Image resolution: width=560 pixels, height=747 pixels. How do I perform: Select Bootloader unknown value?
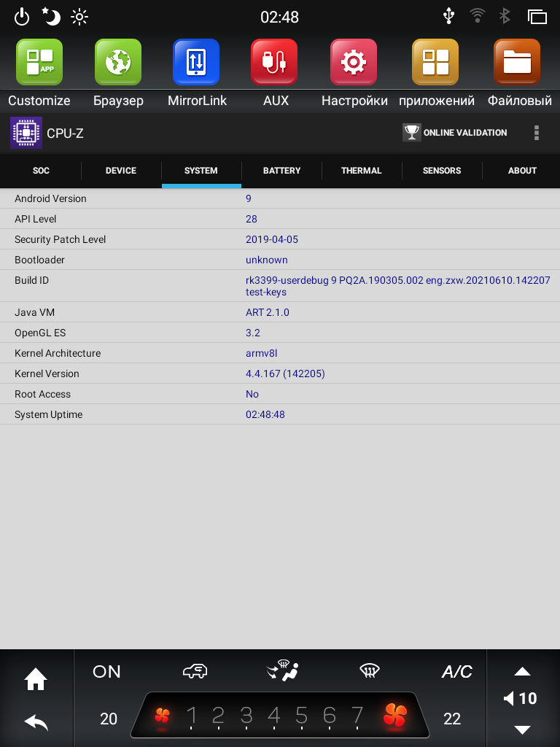(x=267, y=260)
